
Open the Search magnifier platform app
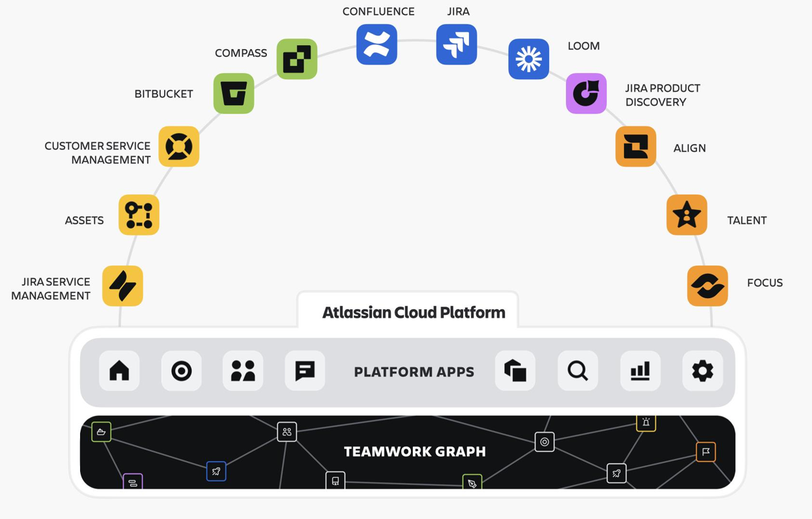coord(578,371)
